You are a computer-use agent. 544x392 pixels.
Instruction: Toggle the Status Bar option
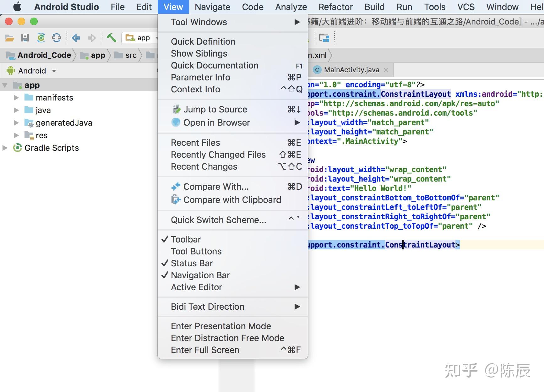tap(233, 263)
